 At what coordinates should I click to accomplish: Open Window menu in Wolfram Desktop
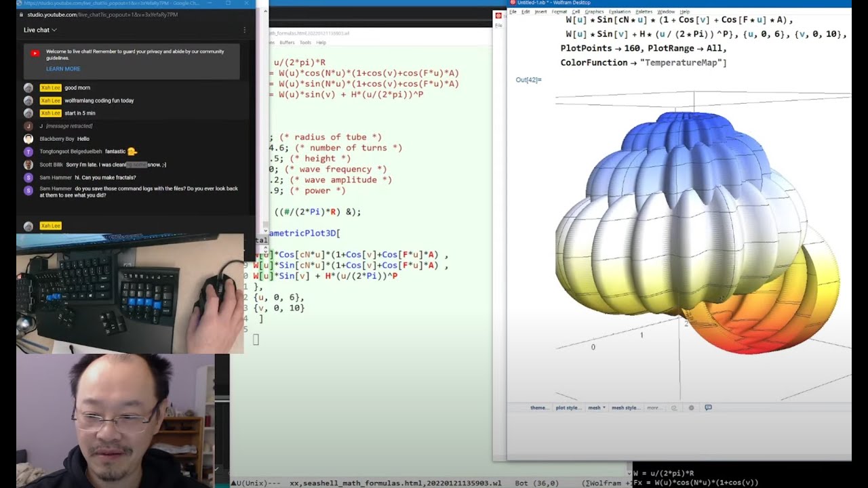point(666,12)
